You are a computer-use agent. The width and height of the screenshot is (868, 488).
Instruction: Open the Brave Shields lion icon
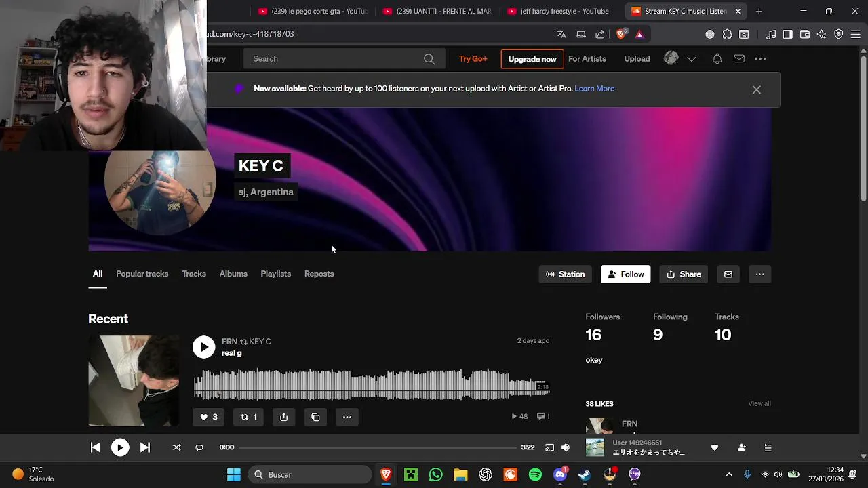point(621,34)
